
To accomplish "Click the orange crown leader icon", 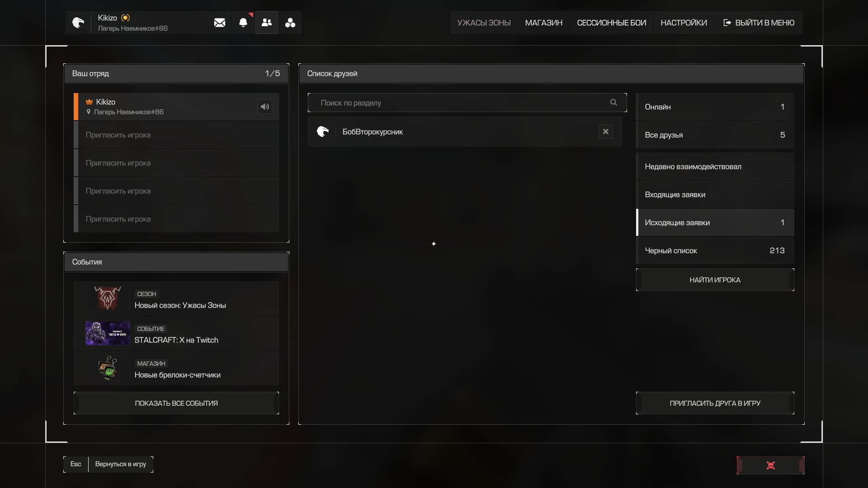I will (x=89, y=102).
